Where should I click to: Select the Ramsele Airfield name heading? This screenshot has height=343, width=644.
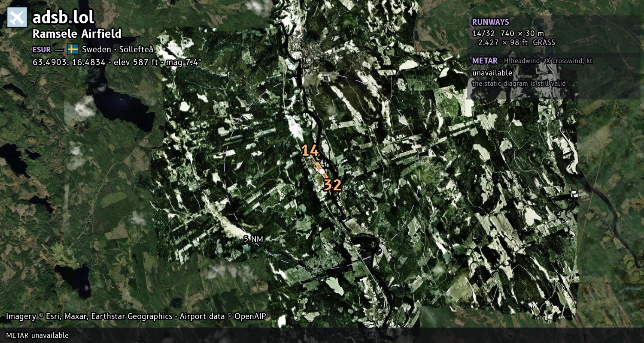point(77,33)
